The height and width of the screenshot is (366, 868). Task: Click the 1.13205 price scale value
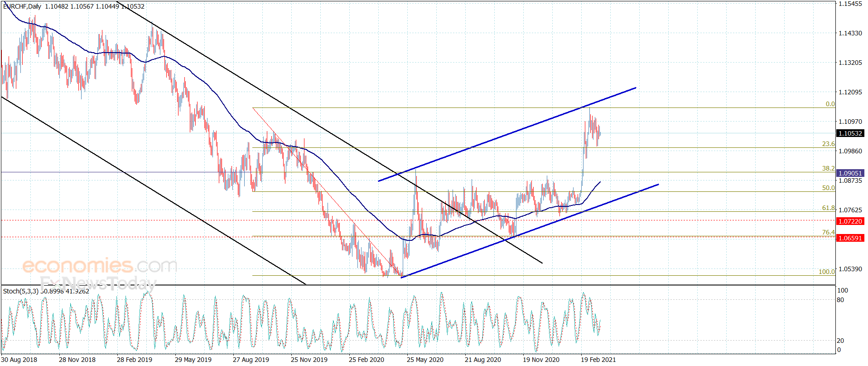tap(850, 63)
